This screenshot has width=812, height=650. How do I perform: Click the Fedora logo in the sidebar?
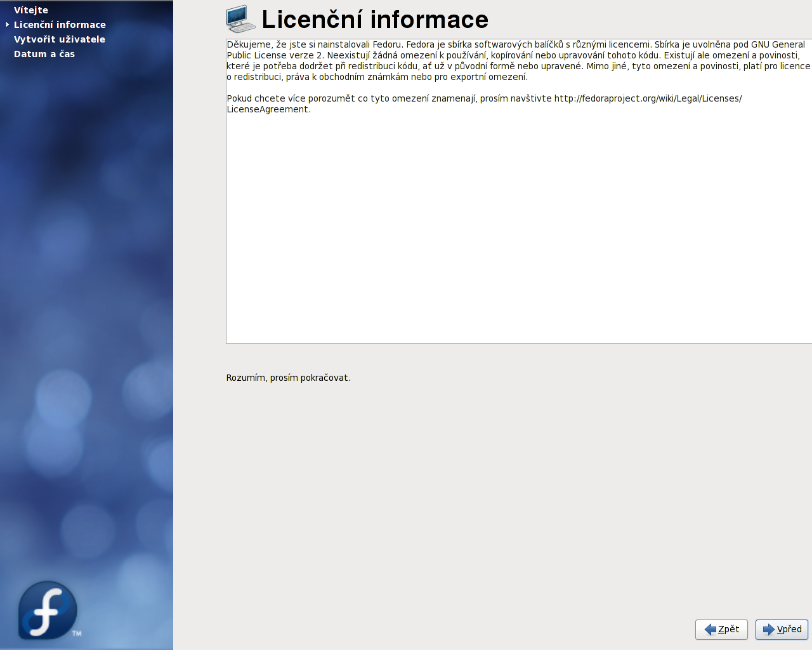click(48, 610)
